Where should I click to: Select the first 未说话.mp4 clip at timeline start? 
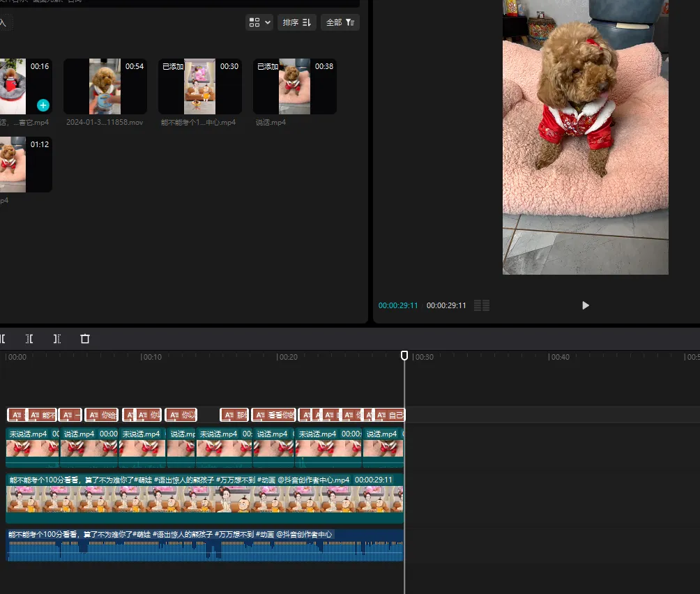pyautogui.click(x=33, y=448)
